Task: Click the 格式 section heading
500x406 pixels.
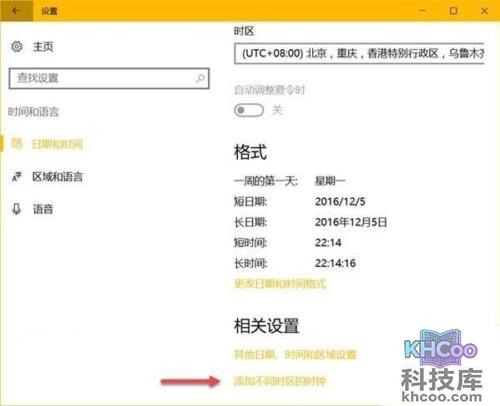Action: pos(250,152)
